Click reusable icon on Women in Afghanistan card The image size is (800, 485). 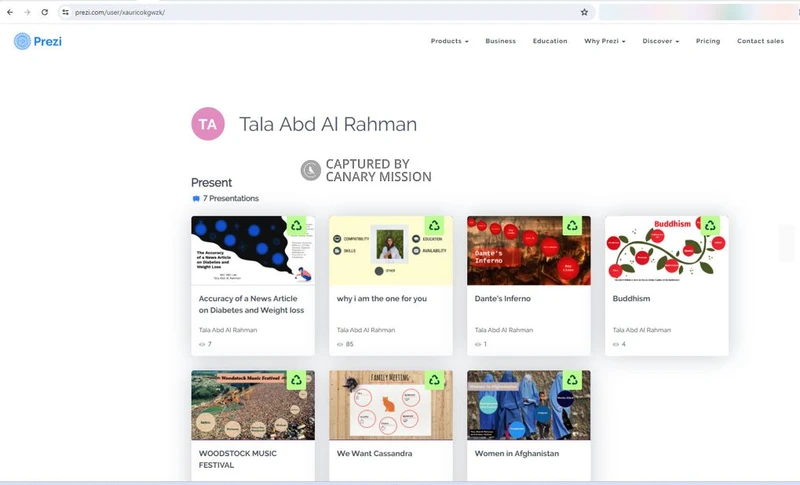point(572,380)
